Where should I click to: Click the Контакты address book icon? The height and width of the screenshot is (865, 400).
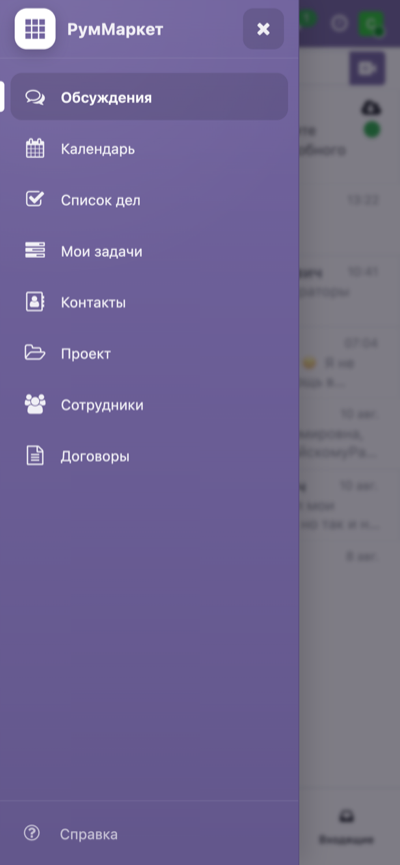35,302
